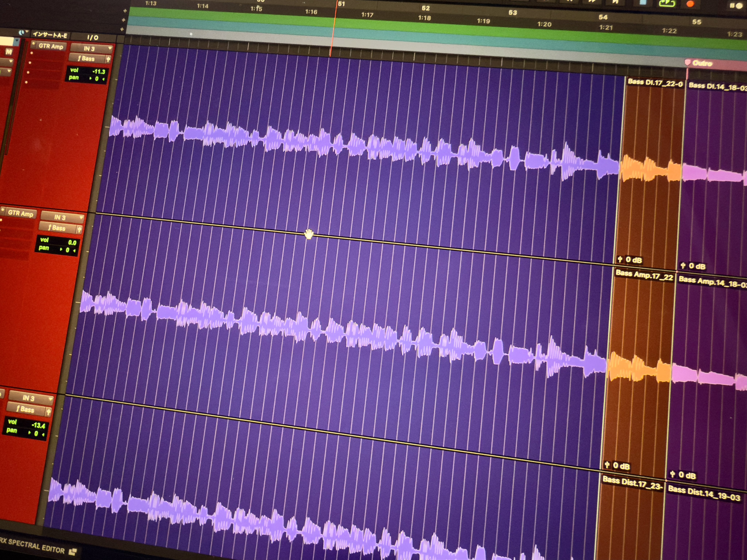Mute the top track with the M button

coord(8,52)
